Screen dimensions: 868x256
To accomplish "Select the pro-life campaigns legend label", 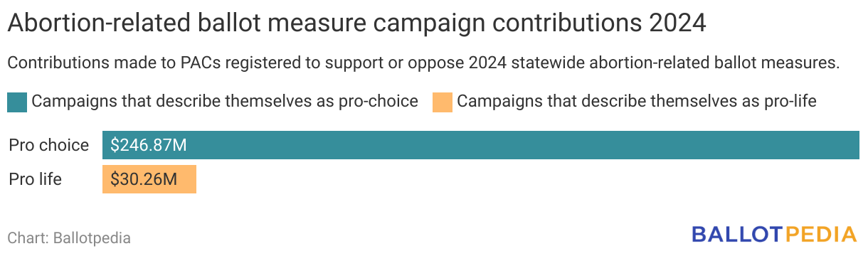I will coord(636,102).
